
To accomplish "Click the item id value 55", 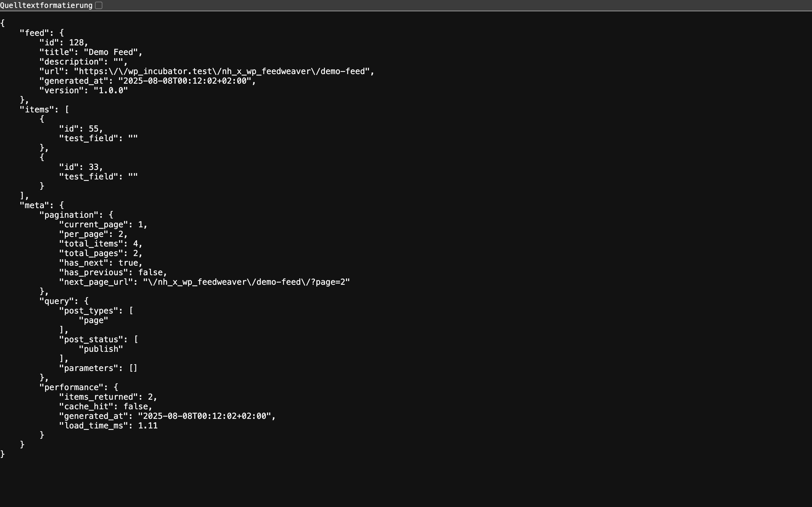I will point(93,129).
